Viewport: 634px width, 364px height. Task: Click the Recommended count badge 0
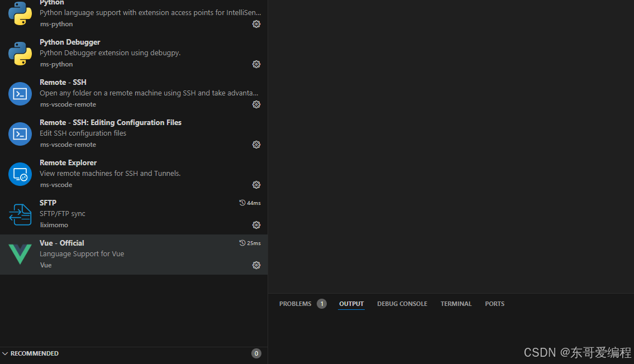coord(256,353)
